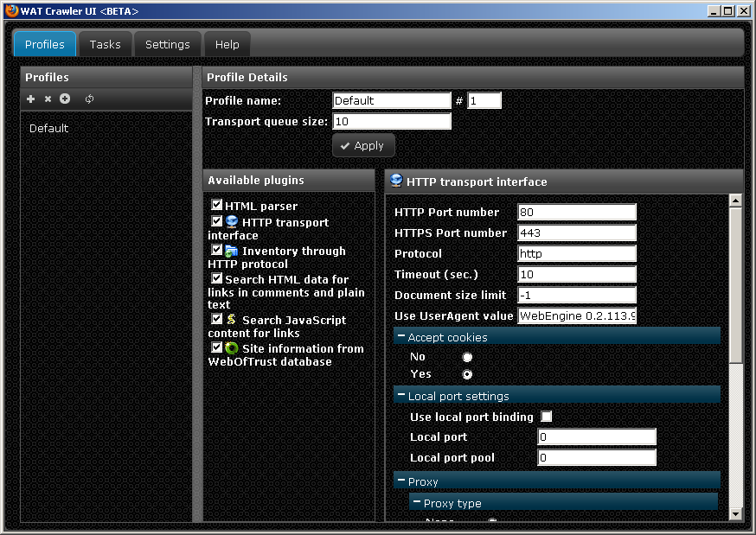The image size is (756, 535).
Task: Collapse the Local port settings section
Action: pos(401,395)
